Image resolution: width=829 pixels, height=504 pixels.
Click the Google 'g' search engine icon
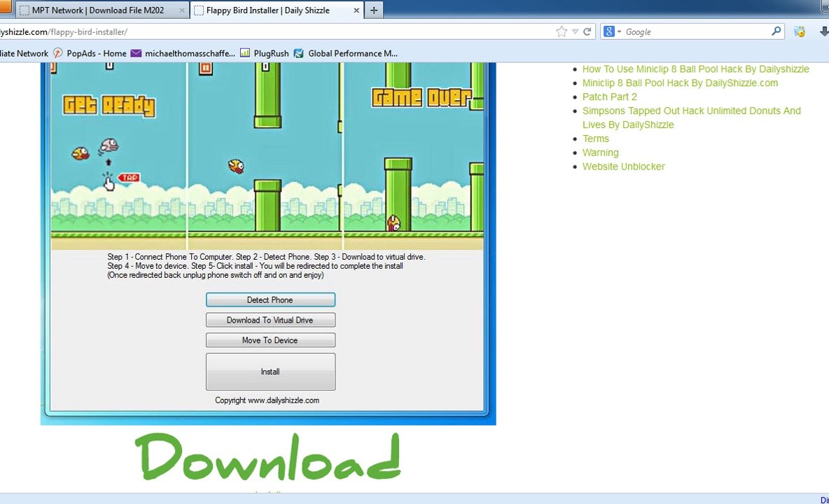point(609,31)
